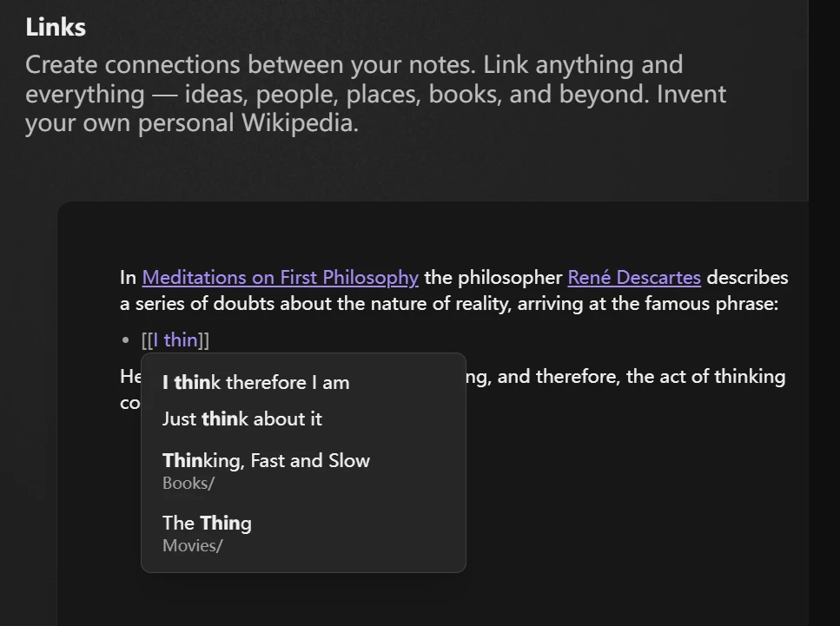Follow the "René Descartes" link
The image size is (840, 626).
pyautogui.click(x=633, y=277)
